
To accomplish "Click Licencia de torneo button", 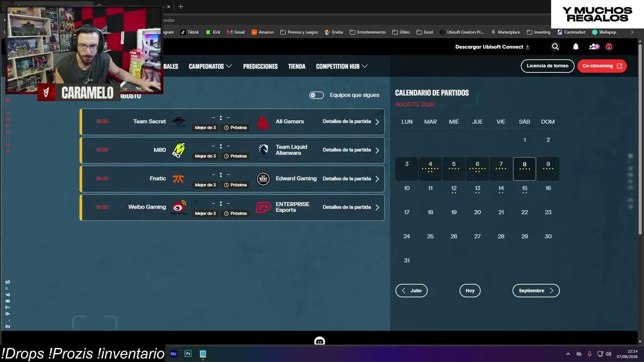I will [547, 66].
